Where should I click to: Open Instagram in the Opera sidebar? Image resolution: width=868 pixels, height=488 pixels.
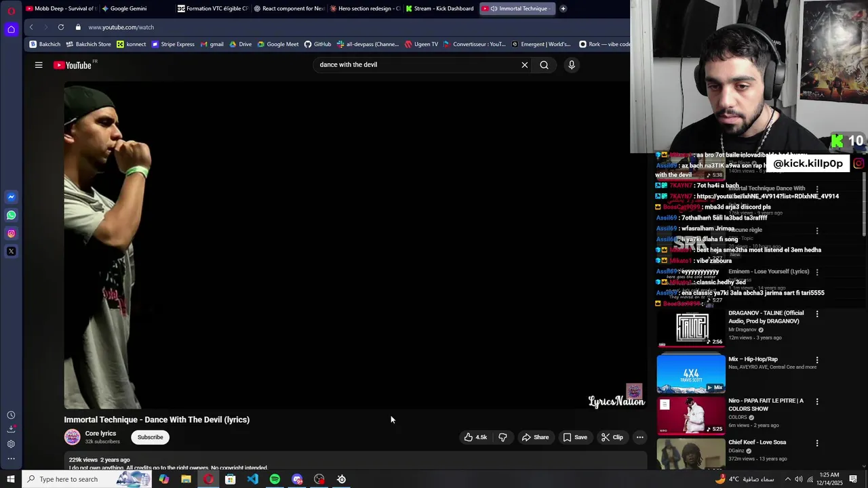click(x=11, y=234)
